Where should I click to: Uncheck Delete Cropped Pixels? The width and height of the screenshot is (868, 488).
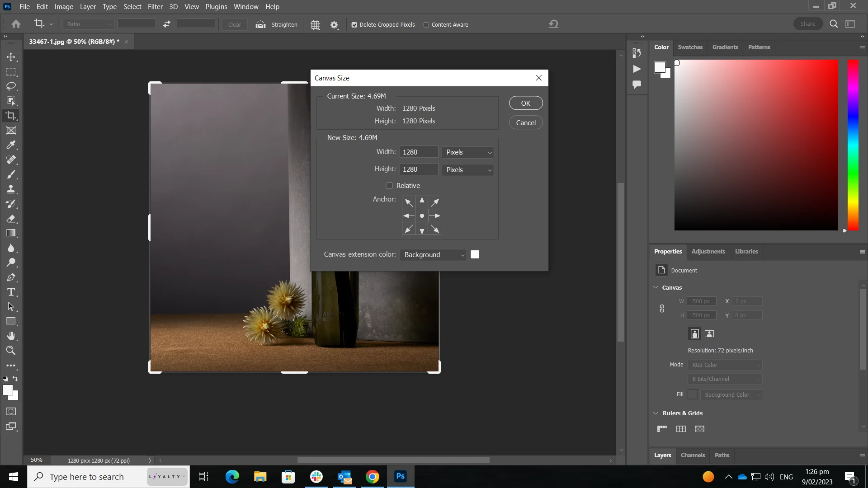pyautogui.click(x=354, y=25)
